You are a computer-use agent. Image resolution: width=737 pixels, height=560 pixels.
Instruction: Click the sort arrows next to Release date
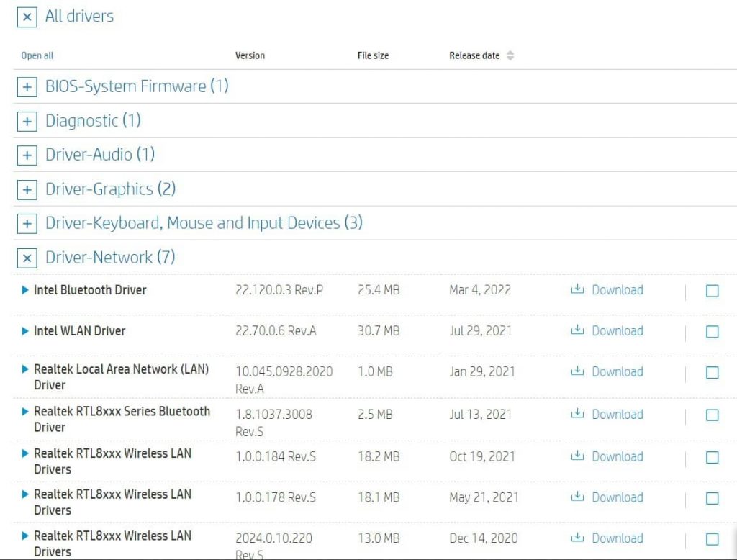[511, 54]
